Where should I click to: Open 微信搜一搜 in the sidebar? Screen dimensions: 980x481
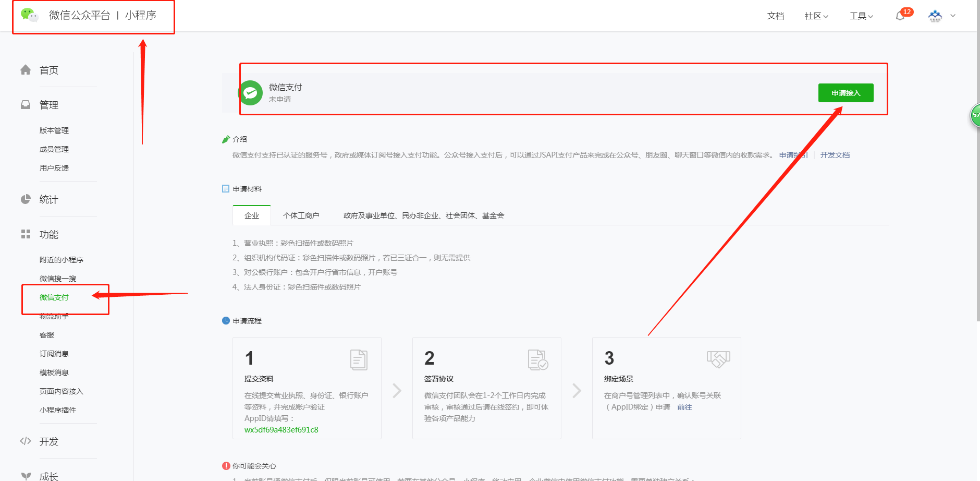pos(58,279)
